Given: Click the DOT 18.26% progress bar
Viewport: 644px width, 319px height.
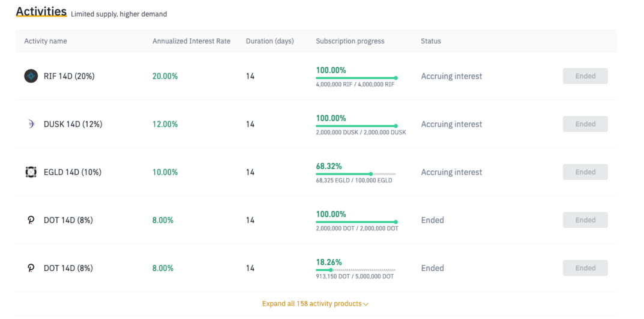Looking at the screenshot, I should tap(356, 270).
